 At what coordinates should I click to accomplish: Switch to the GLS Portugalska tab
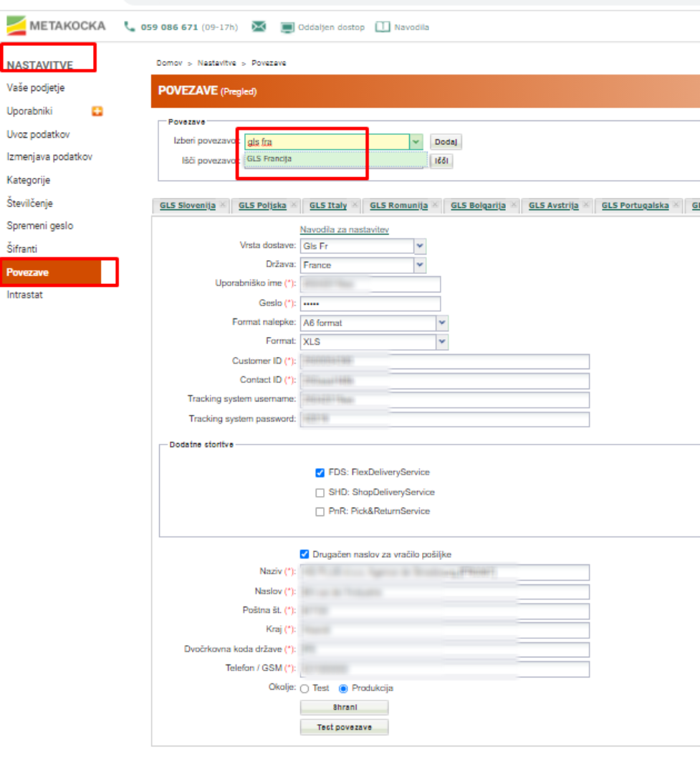(x=636, y=205)
